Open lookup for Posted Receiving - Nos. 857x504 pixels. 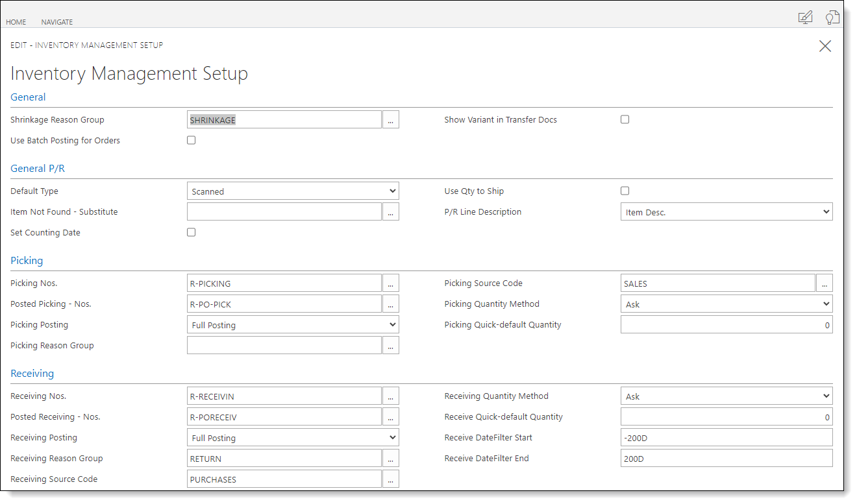pos(390,417)
